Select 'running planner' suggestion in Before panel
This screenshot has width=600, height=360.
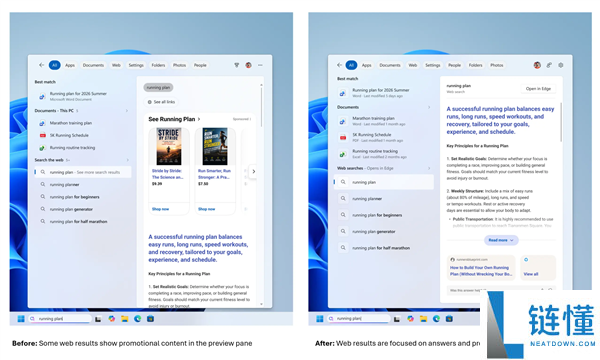(82, 184)
